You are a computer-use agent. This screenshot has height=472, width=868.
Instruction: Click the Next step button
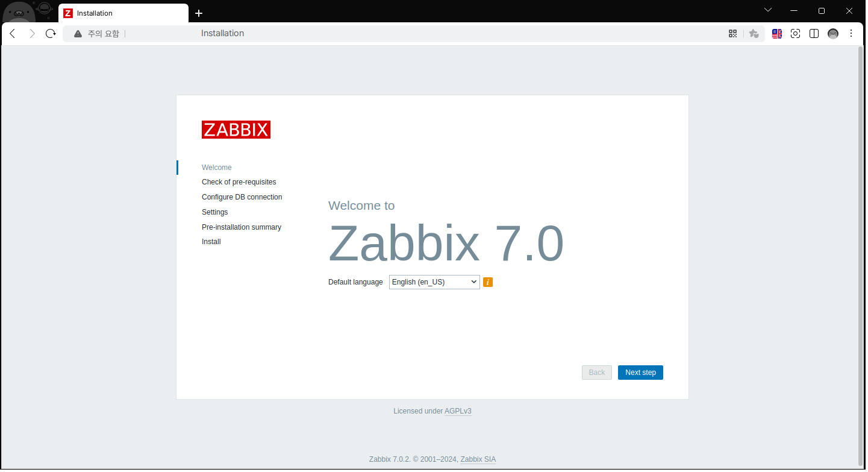click(x=640, y=373)
